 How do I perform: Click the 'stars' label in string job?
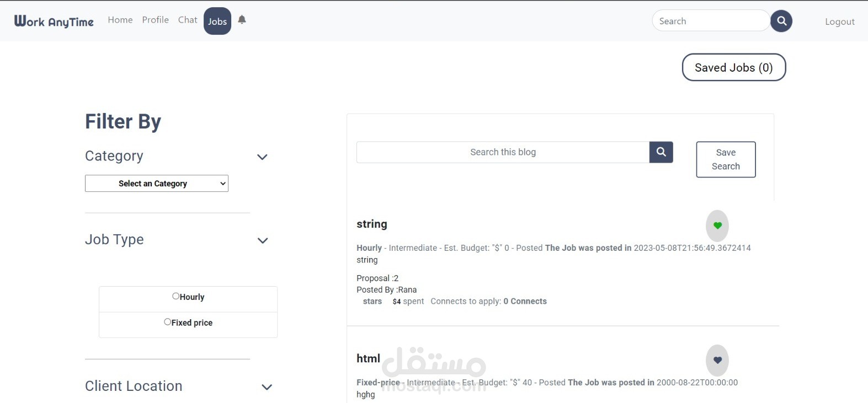coord(372,301)
